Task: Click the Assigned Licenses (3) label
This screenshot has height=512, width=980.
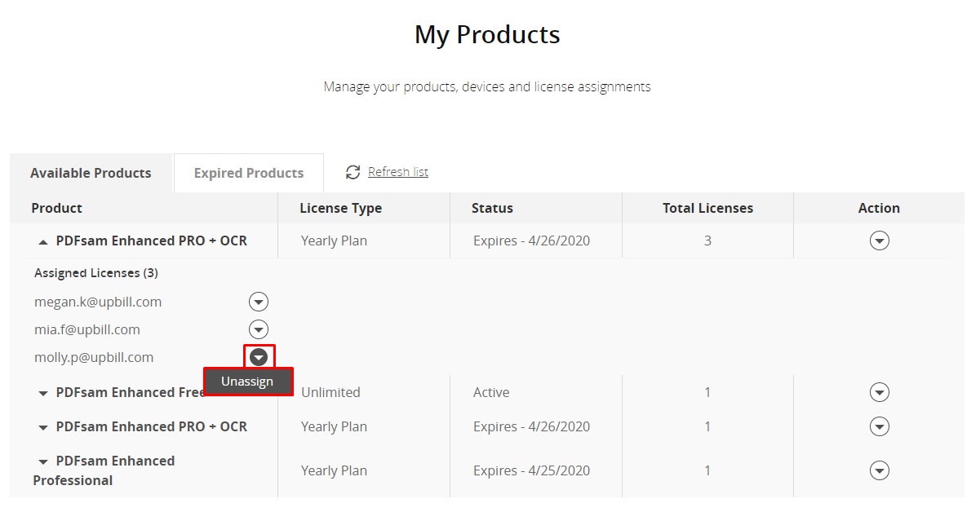Action: [x=96, y=273]
